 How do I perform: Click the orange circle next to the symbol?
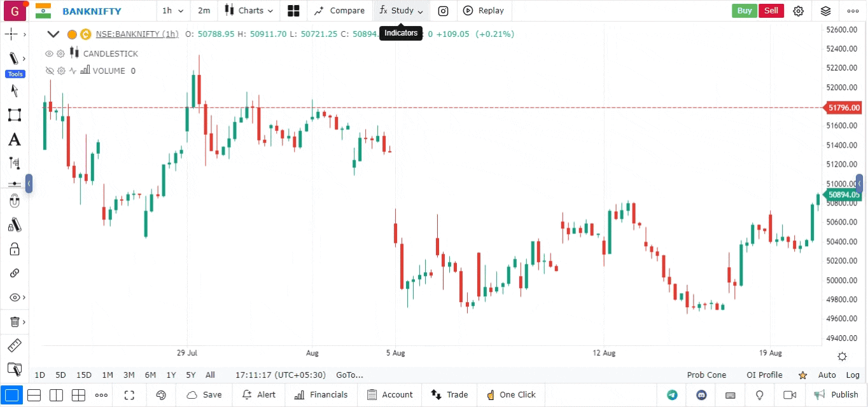click(x=72, y=34)
